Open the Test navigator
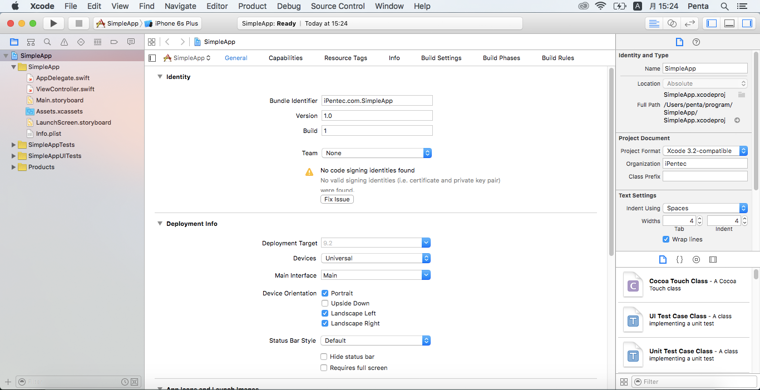Screen dimensions: 760x390 coord(81,42)
